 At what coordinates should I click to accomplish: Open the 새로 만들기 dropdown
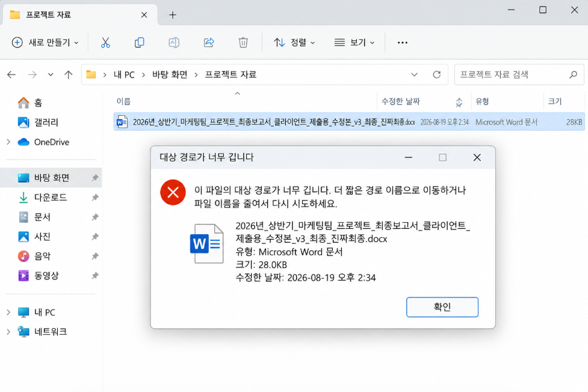tap(45, 42)
